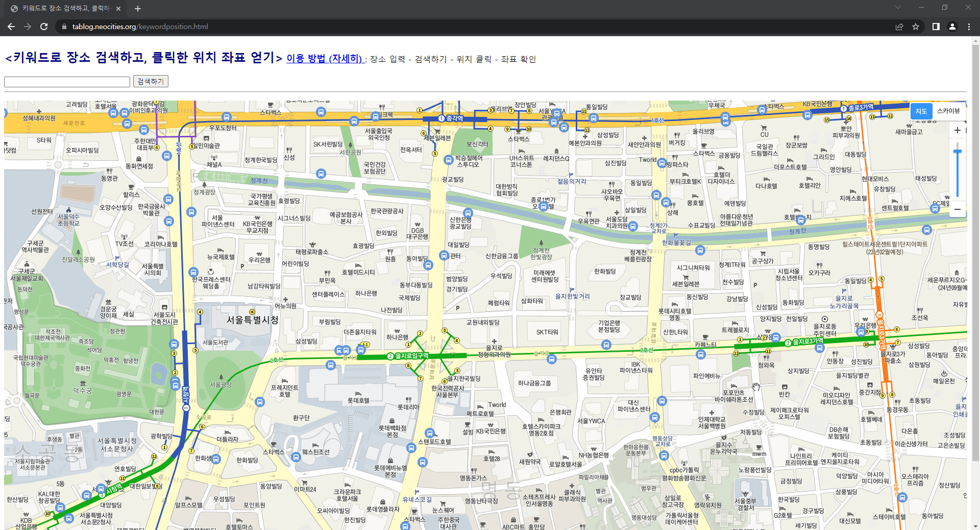Focus the place keyword input field
The image size is (980, 530).
click(67, 81)
